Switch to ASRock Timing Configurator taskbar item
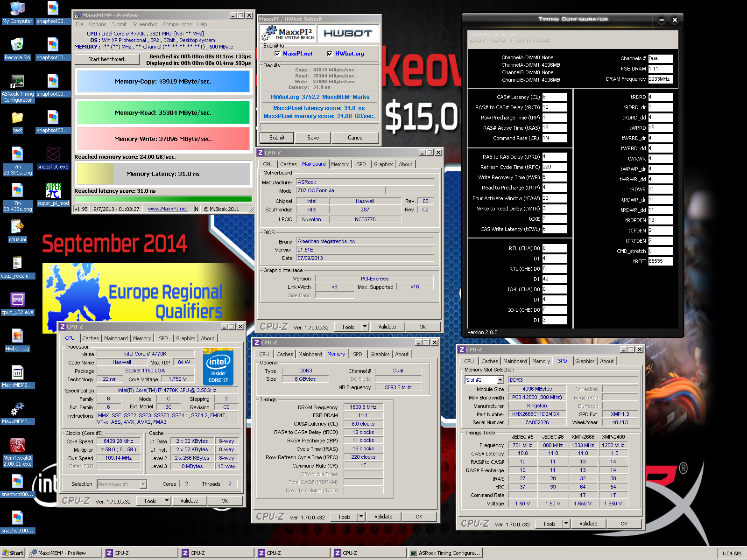 point(445,553)
